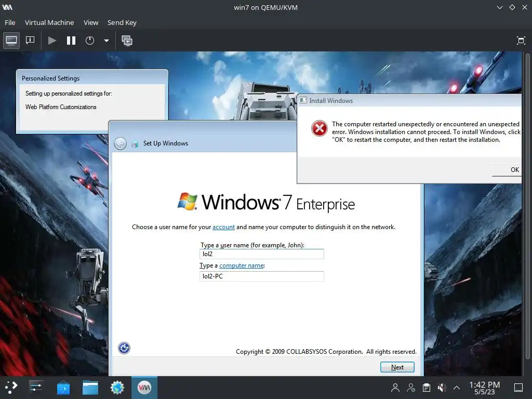The height and width of the screenshot is (399, 532).
Task: Click the back arrow in Set Up Windows
Action: pyautogui.click(x=120, y=143)
